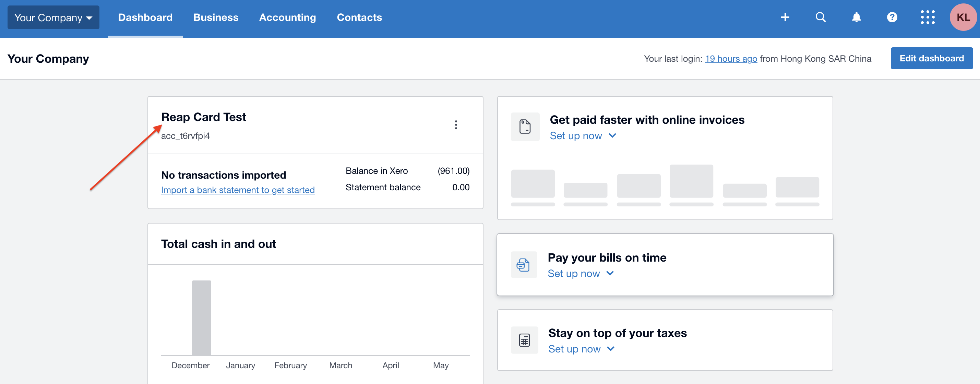Open Reap Card Test three-dot menu

point(456,125)
